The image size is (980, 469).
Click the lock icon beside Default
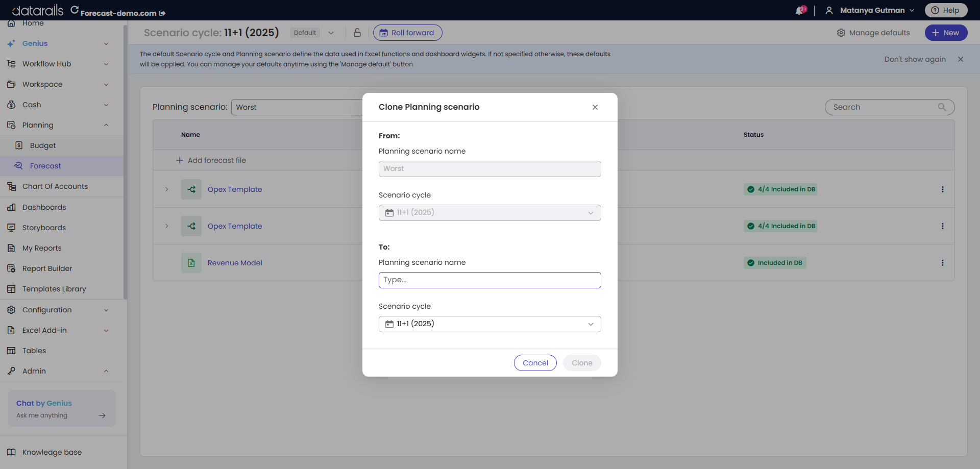(357, 33)
